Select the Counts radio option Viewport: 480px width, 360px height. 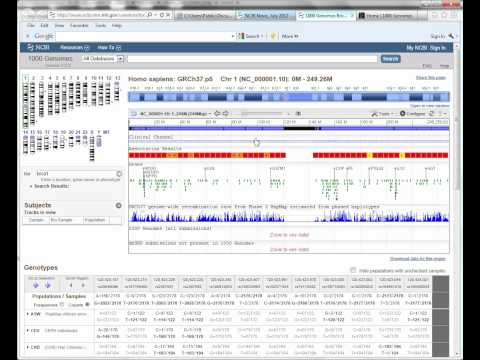coord(87,305)
